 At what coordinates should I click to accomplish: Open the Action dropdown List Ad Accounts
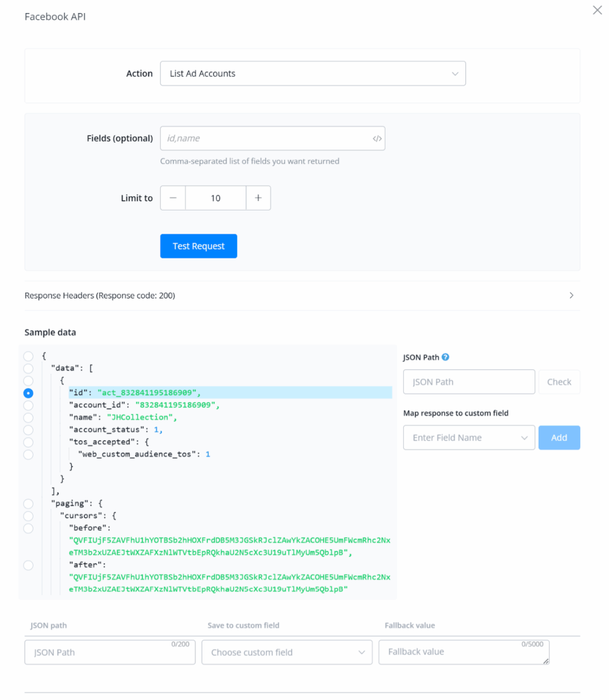click(x=313, y=74)
